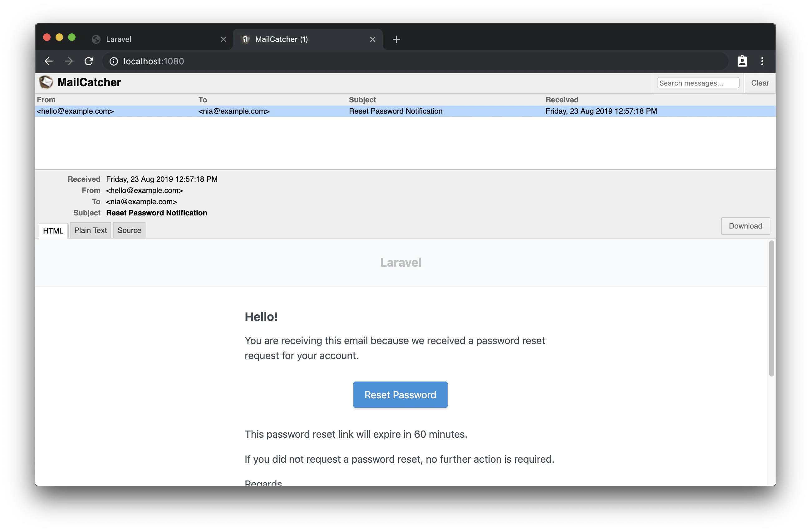This screenshot has width=811, height=532.
Task: Click the Download button
Action: 745,226
